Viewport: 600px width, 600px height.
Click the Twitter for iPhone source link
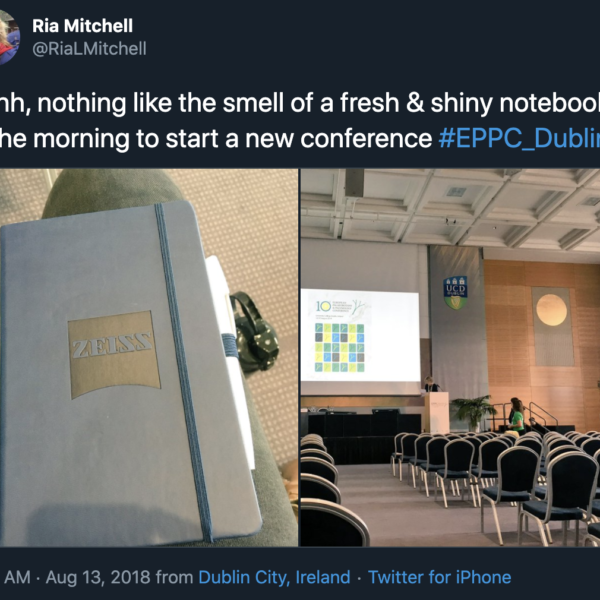(x=439, y=577)
